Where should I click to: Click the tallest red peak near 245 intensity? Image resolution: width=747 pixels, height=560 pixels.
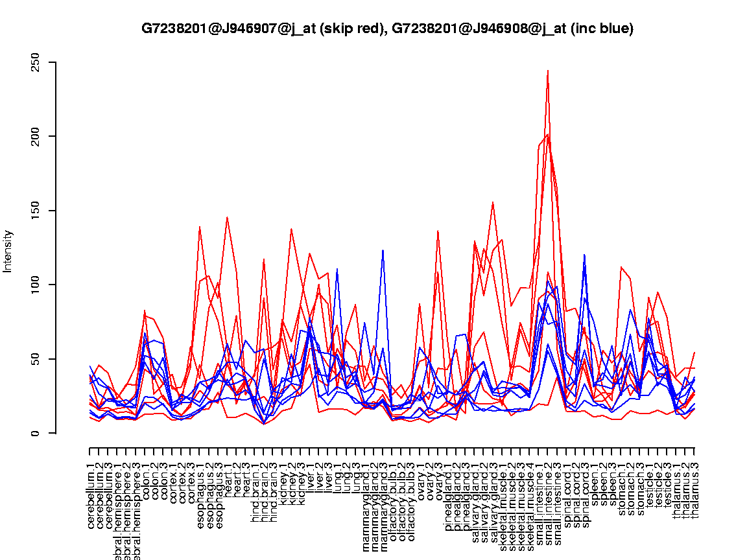(x=548, y=71)
